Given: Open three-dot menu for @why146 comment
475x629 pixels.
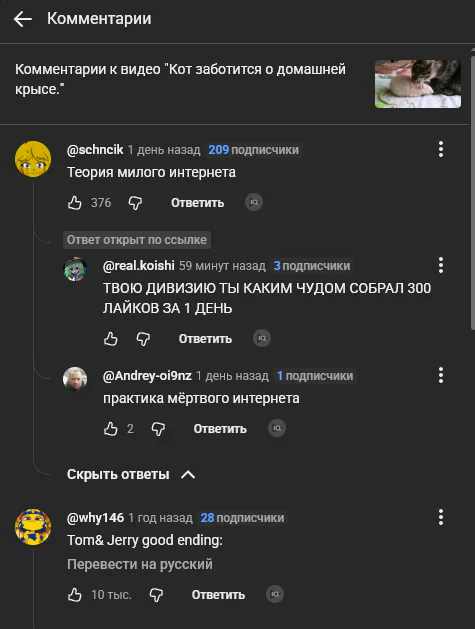Looking at the screenshot, I should [x=441, y=517].
